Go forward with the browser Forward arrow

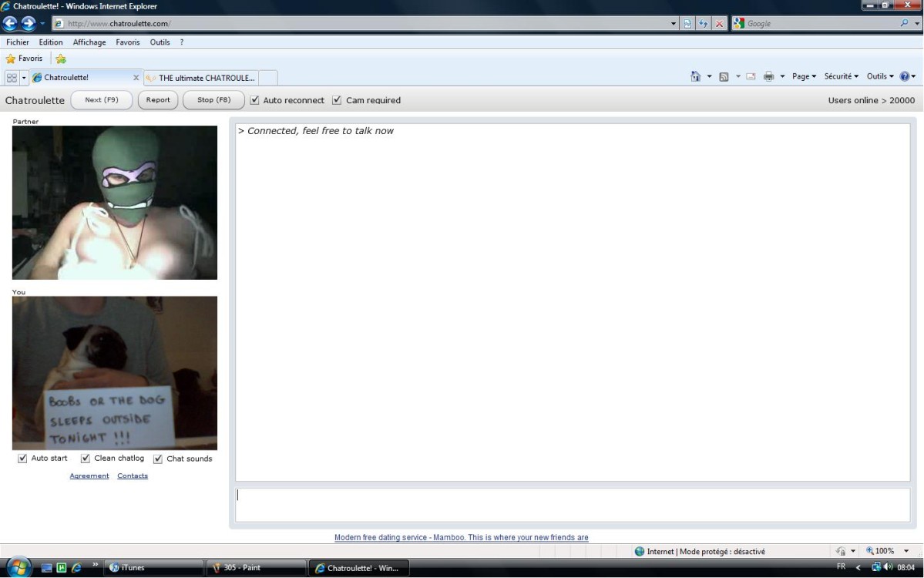[x=29, y=24]
